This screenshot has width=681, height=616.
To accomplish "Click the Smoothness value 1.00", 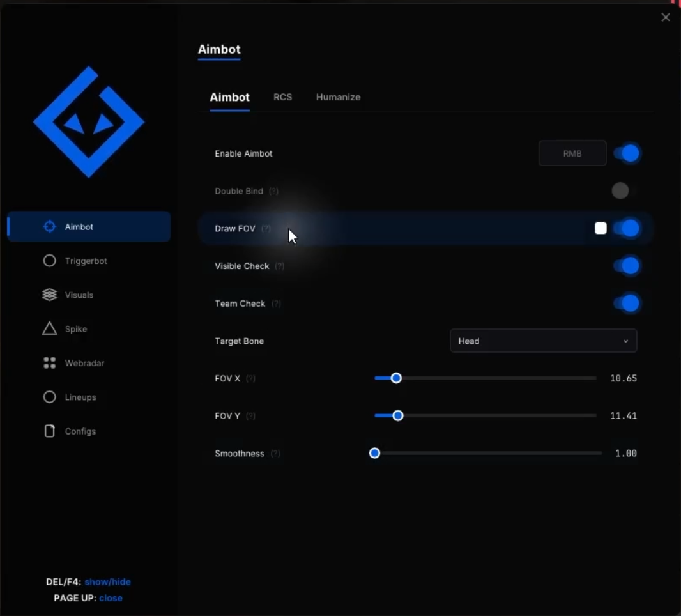I will point(626,453).
